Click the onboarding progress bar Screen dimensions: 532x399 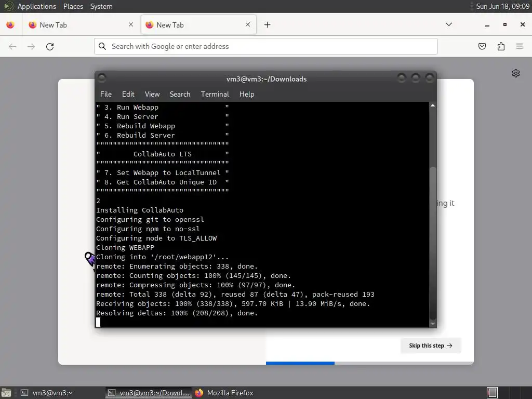pyautogui.click(x=369, y=363)
